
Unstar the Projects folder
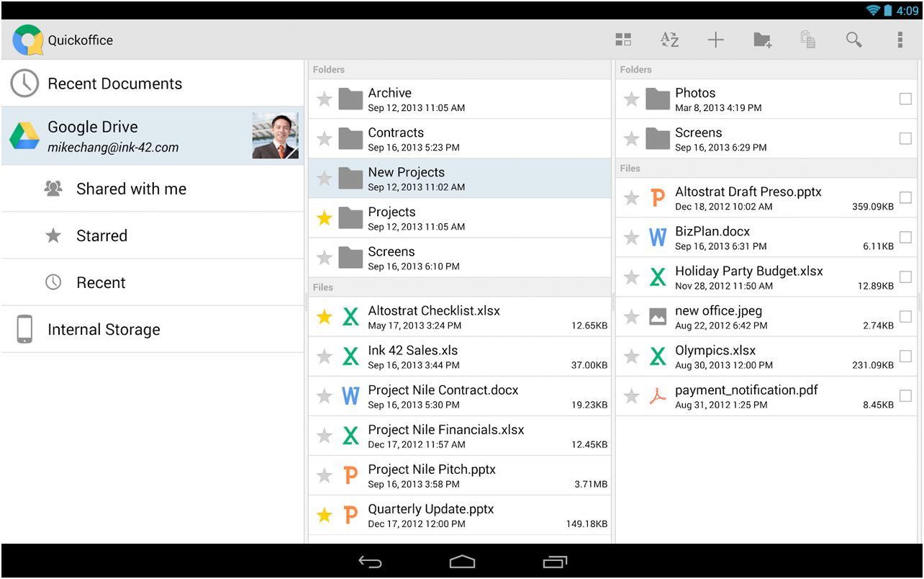tap(325, 218)
